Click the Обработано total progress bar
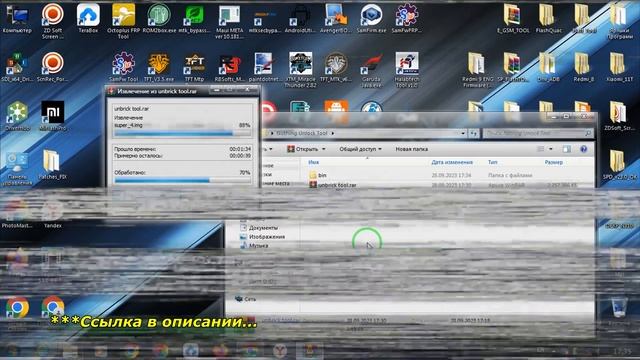 coord(182,180)
